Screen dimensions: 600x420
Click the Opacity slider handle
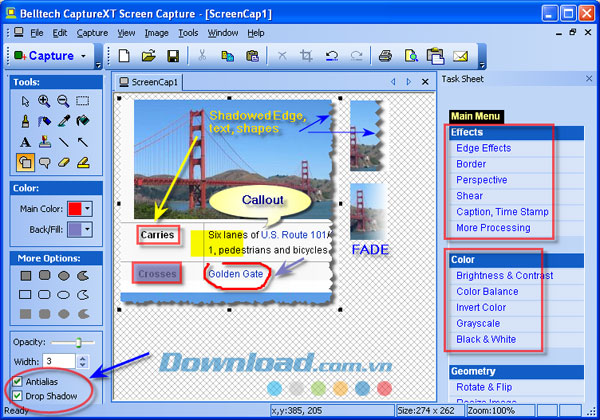pos(70,342)
